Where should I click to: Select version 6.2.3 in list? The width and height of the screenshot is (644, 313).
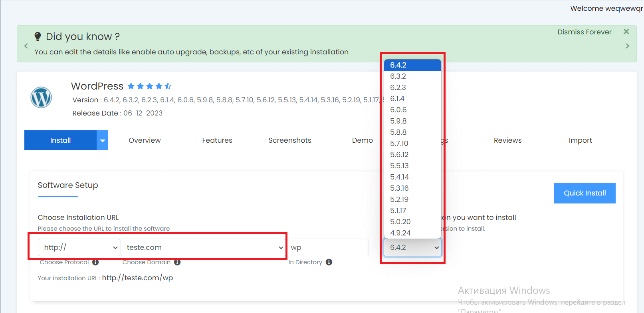click(412, 88)
